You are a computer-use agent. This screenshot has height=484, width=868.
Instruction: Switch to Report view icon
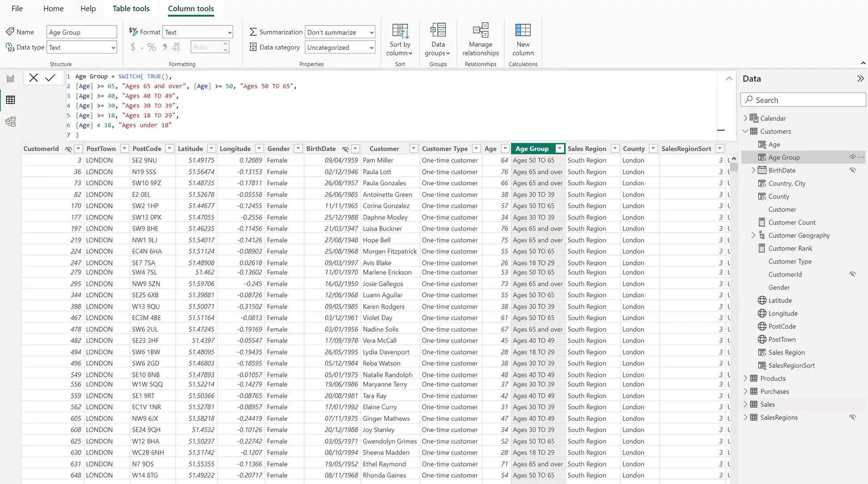pyautogui.click(x=10, y=79)
